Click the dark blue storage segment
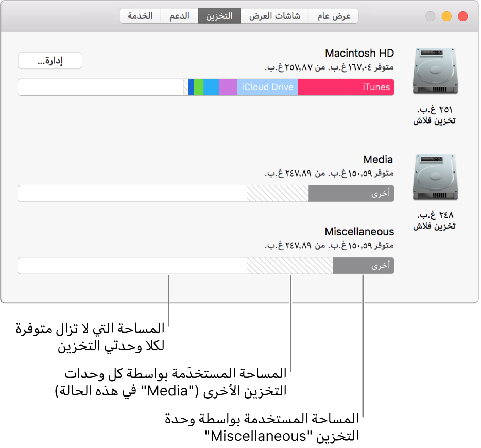Screen dimensions: 481x448 191,87
